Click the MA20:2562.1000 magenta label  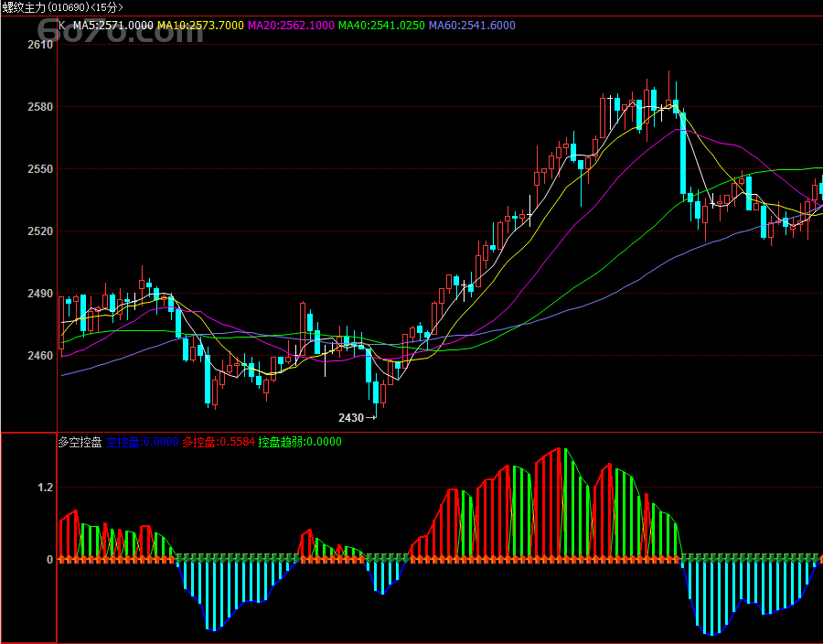pyautogui.click(x=292, y=26)
